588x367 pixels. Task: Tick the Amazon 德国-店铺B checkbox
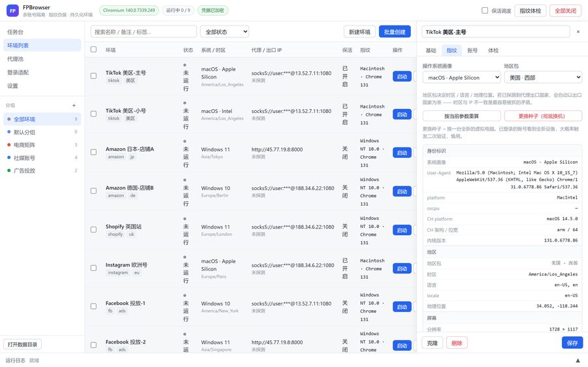tap(93, 191)
